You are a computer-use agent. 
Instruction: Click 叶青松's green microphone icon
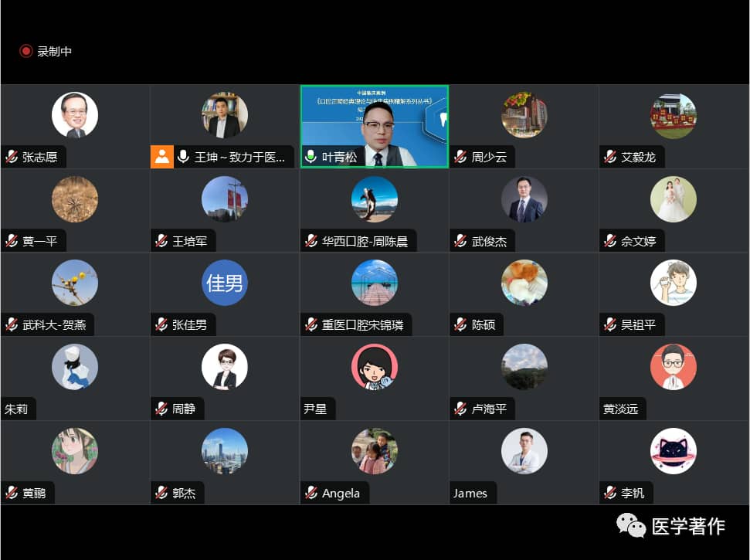[x=311, y=157]
